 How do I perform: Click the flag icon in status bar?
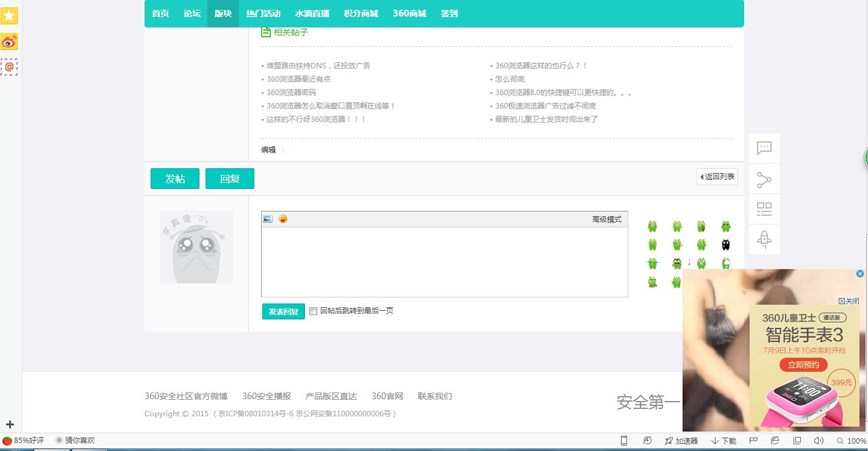[754, 441]
